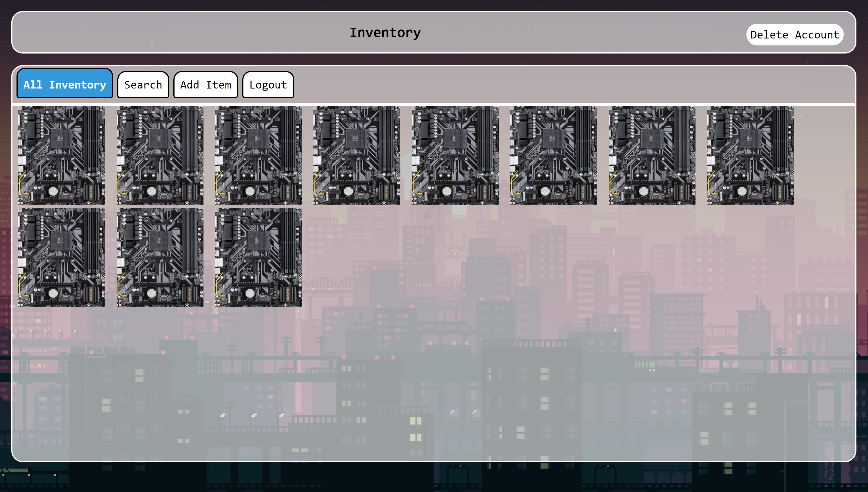The image size is (868, 492).
Task: Open the Add Item tab
Action: coord(205,84)
